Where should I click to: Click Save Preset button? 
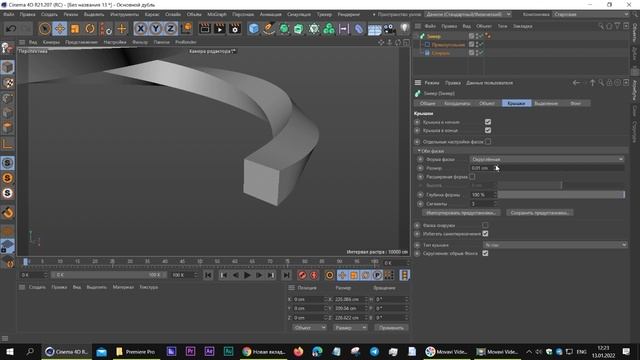[x=540, y=213]
